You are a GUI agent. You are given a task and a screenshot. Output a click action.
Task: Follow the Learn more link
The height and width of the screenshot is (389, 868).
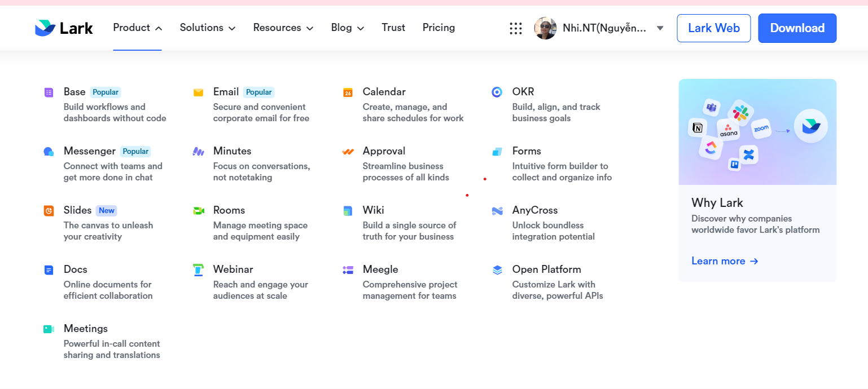tap(725, 261)
